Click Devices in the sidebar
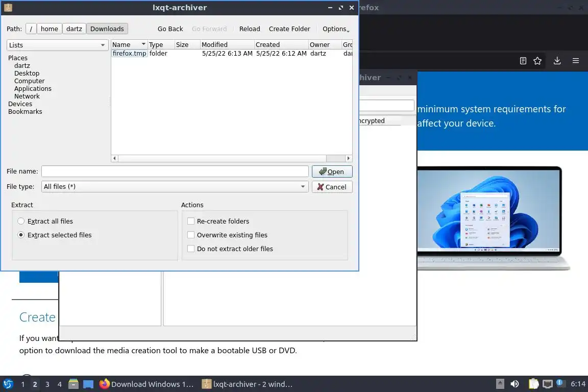Image resolution: width=588 pixels, height=392 pixels. pos(20,104)
